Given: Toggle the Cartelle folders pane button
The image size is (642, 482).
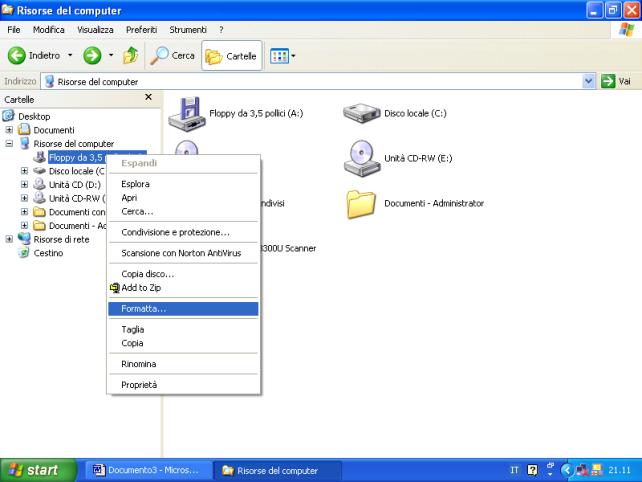Looking at the screenshot, I should pyautogui.click(x=232, y=55).
